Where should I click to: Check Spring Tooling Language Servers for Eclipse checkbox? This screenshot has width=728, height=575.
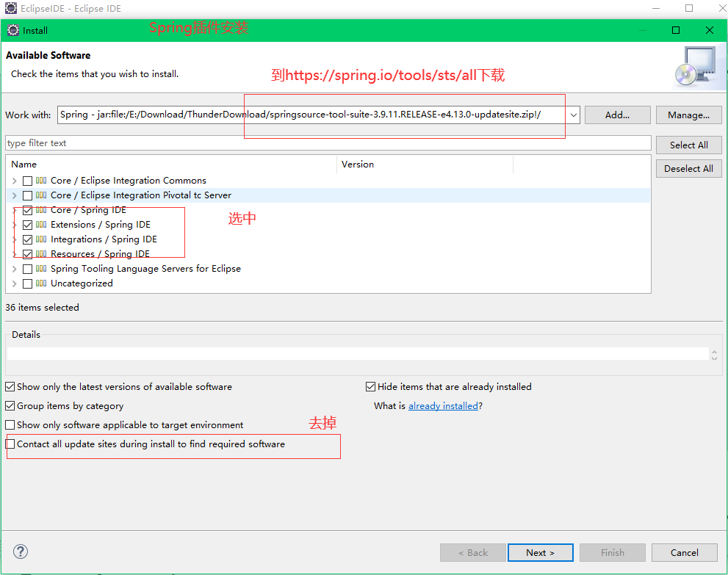pos(27,270)
